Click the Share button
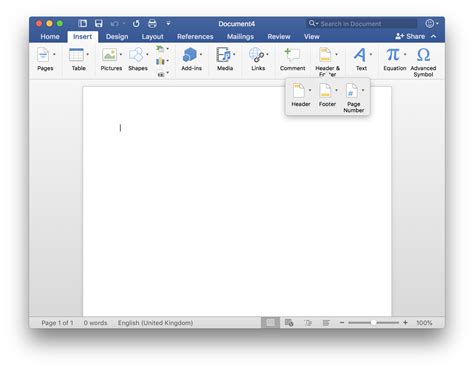474x370 pixels. click(410, 36)
